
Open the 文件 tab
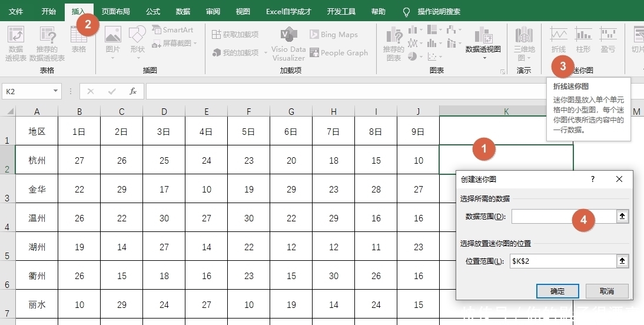[16, 12]
